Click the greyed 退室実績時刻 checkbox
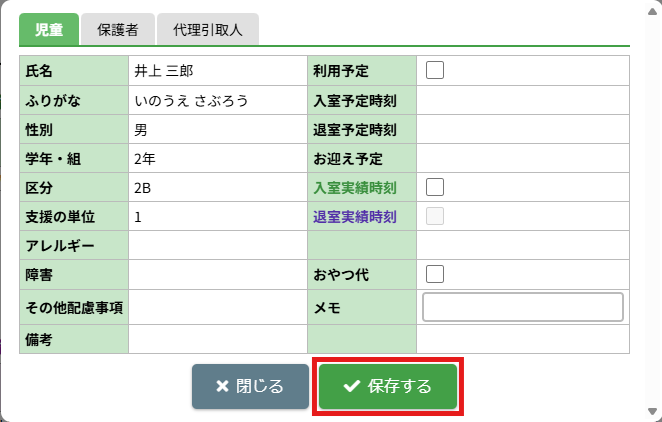The width and height of the screenshot is (662, 422). click(435, 216)
